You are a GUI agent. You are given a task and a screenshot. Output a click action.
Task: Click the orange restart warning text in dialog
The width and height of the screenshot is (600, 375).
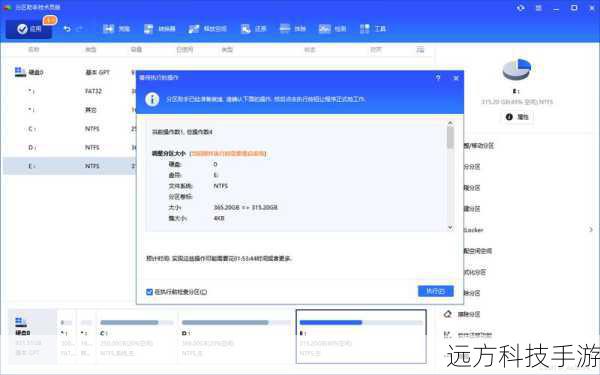[x=228, y=153]
